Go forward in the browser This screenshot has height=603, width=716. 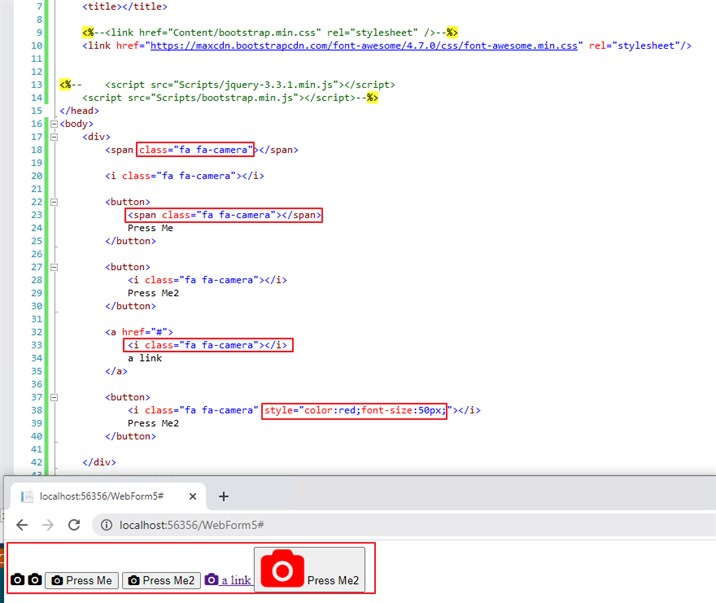coord(48,525)
